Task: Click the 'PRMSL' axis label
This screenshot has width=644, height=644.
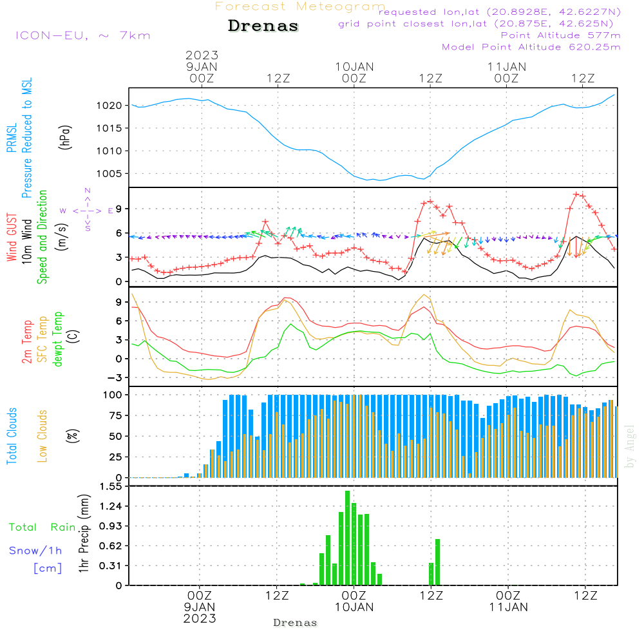Action: [12, 138]
